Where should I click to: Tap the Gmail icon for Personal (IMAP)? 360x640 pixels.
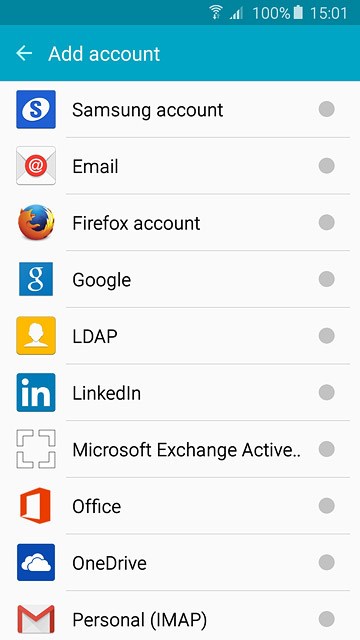pyautogui.click(x=36, y=619)
